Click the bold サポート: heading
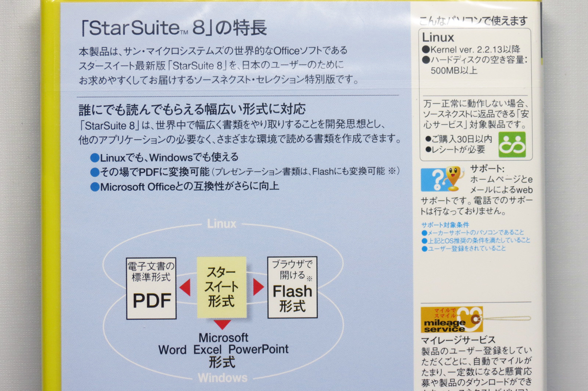The image size is (588, 391). coord(488,168)
